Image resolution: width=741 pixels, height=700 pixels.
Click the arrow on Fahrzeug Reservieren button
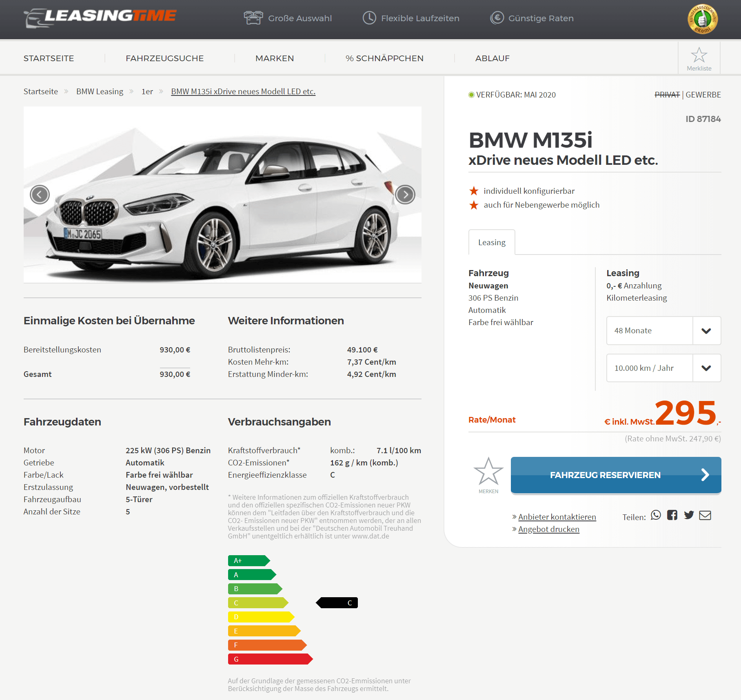[x=705, y=475]
